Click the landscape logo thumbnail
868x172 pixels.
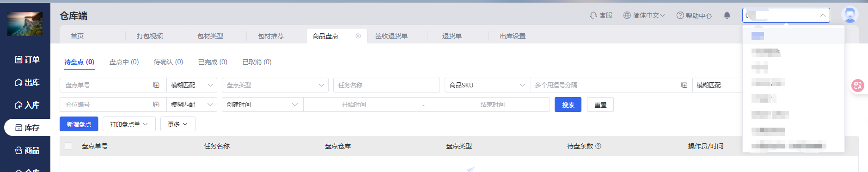(x=25, y=24)
